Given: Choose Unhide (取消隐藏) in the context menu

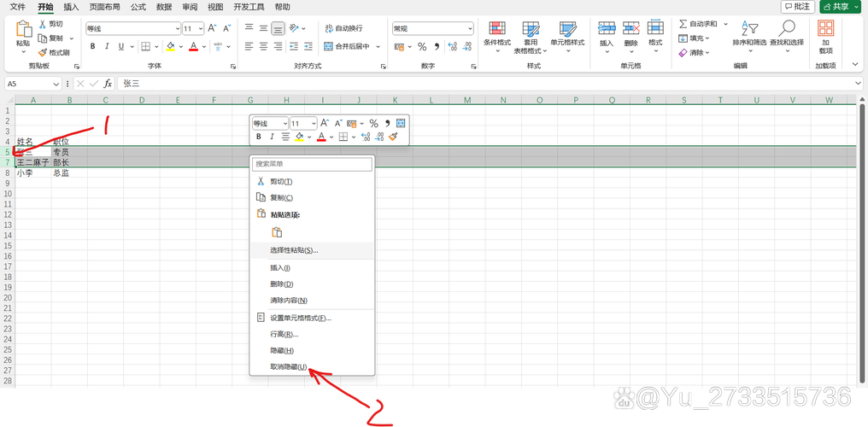Looking at the screenshot, I should [x=287, y=366].
